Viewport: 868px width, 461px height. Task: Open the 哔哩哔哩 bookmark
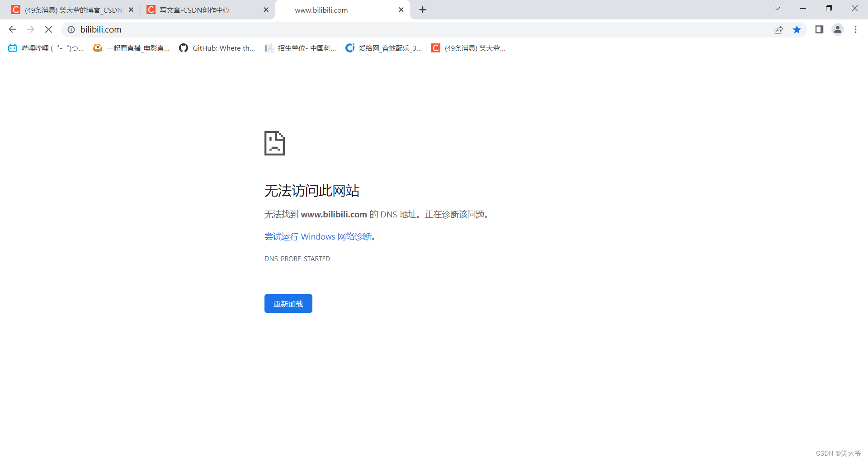[46, 48]
